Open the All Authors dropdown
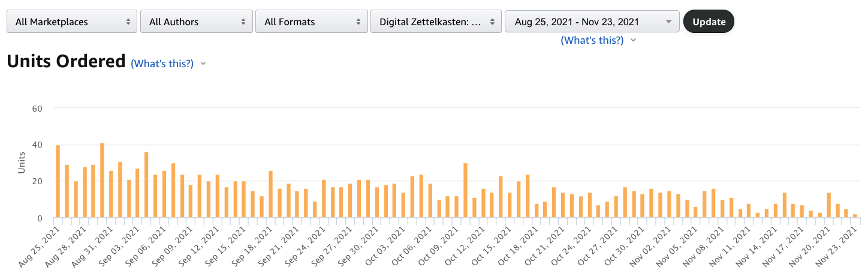This screenshot has height=276, width=868. click(x=197, y=22)
